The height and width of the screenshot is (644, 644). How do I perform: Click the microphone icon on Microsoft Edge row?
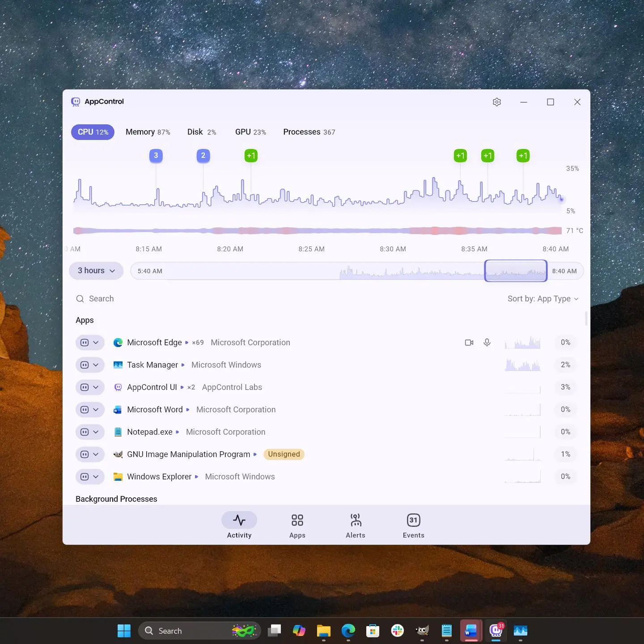[487, 343]
